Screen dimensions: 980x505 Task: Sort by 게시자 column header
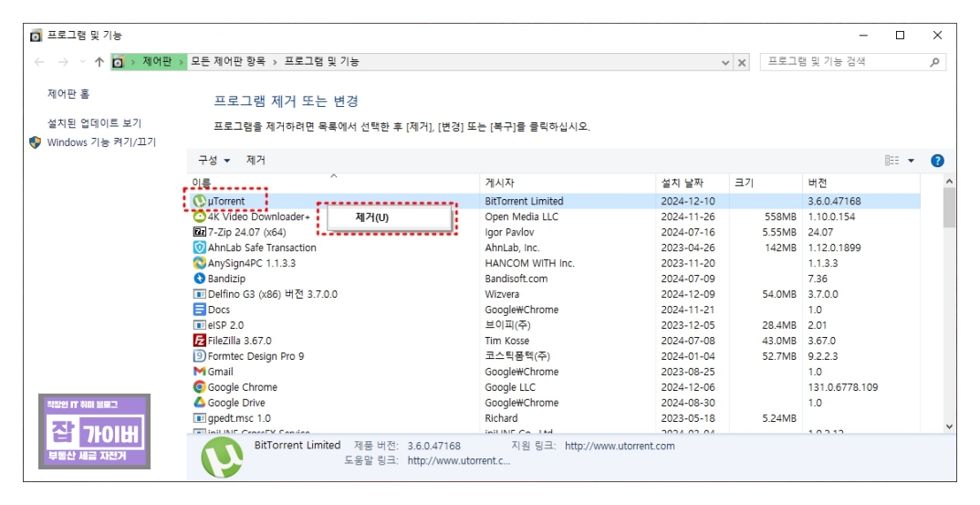coord(568,183)
